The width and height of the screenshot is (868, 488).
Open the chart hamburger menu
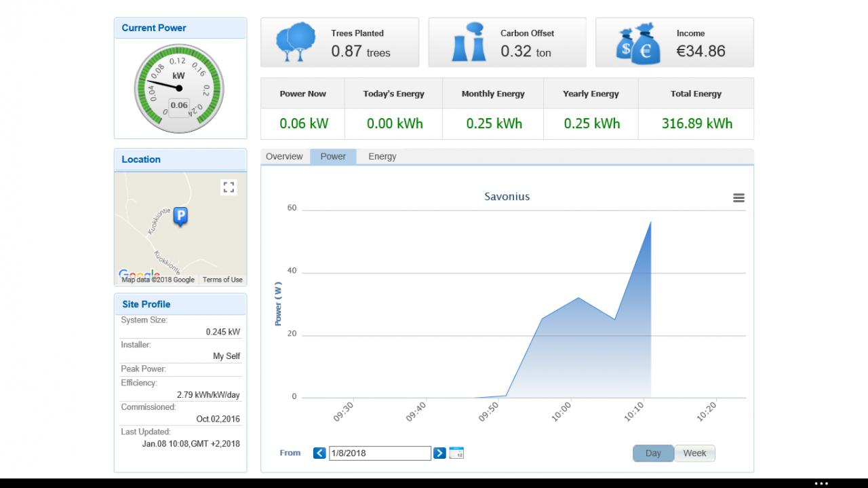pos(738,198)
